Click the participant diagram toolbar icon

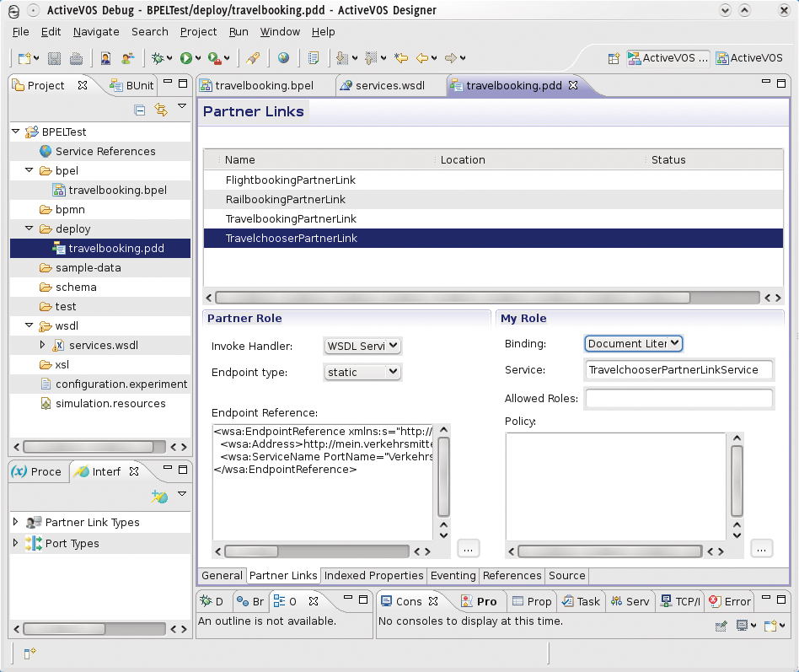tap(127, 58)
